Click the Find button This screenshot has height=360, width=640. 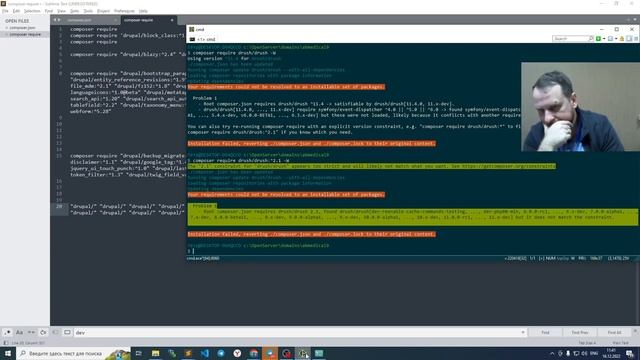pos(545,333)
